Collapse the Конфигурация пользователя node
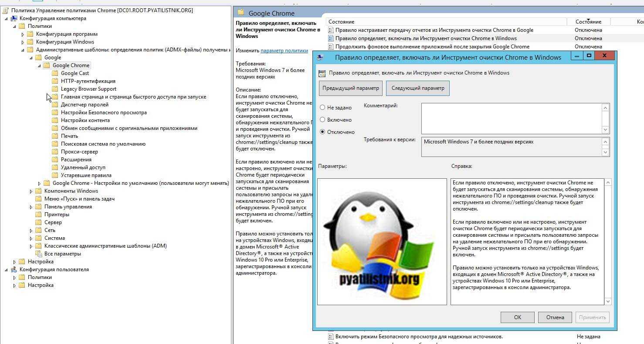 pyautogui.click(x=6, y=269)
